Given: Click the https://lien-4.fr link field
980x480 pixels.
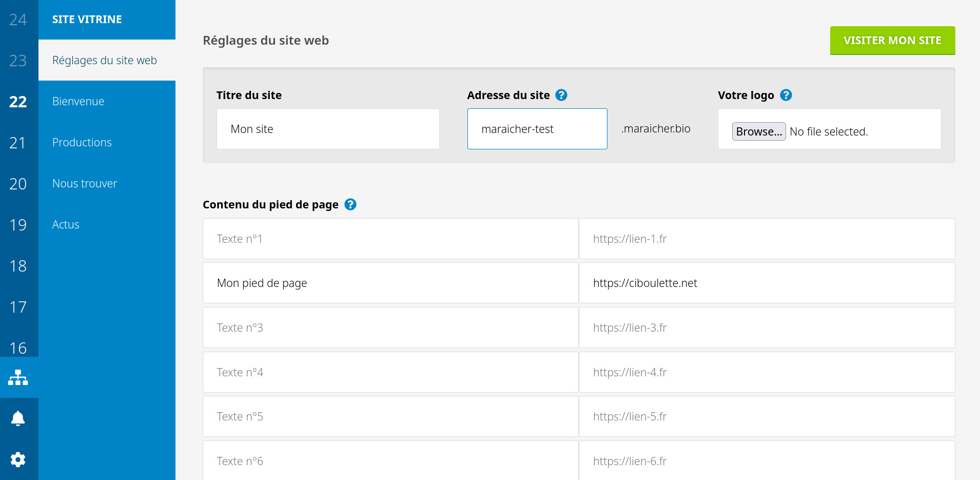Looking at the screenshot, I should (767, 372).
